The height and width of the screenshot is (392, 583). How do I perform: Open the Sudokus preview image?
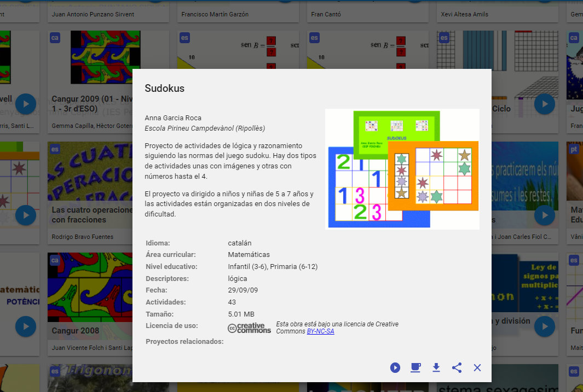402,168
